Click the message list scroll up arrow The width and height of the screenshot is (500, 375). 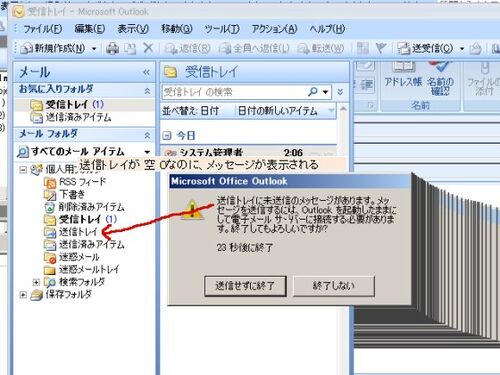coord(343,109)
